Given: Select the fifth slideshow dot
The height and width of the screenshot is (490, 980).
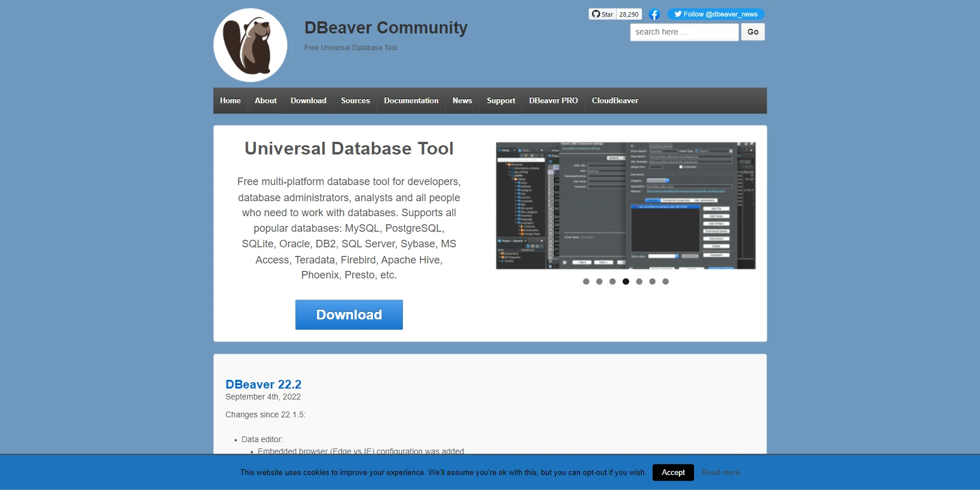Looking at the screenshot, I should coord(639,281).
